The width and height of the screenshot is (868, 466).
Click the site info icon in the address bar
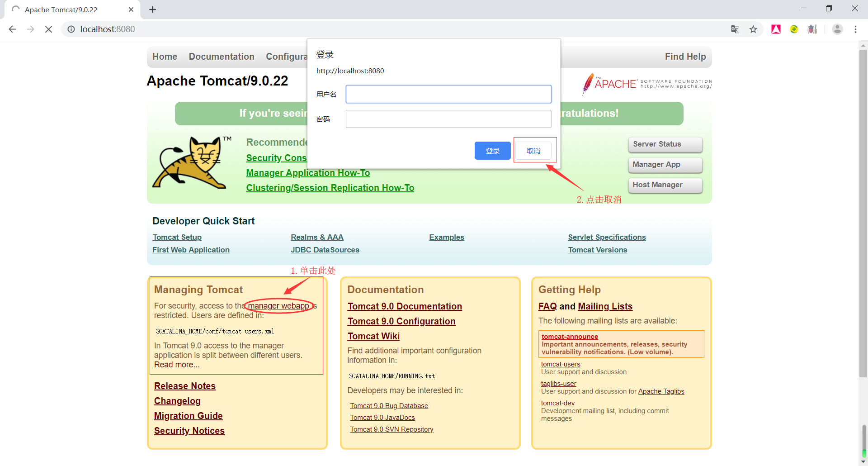[x=71, y=29]
